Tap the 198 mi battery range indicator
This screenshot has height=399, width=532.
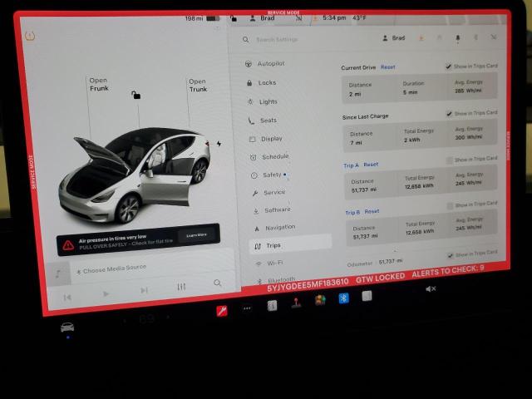point(202,18)
